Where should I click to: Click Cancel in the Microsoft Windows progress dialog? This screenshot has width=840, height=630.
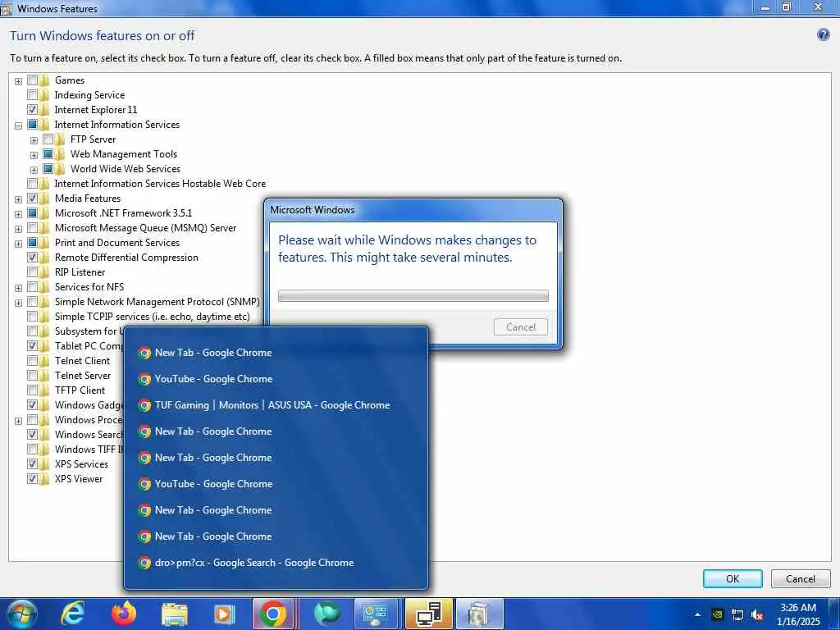click(x=521, y=327)
